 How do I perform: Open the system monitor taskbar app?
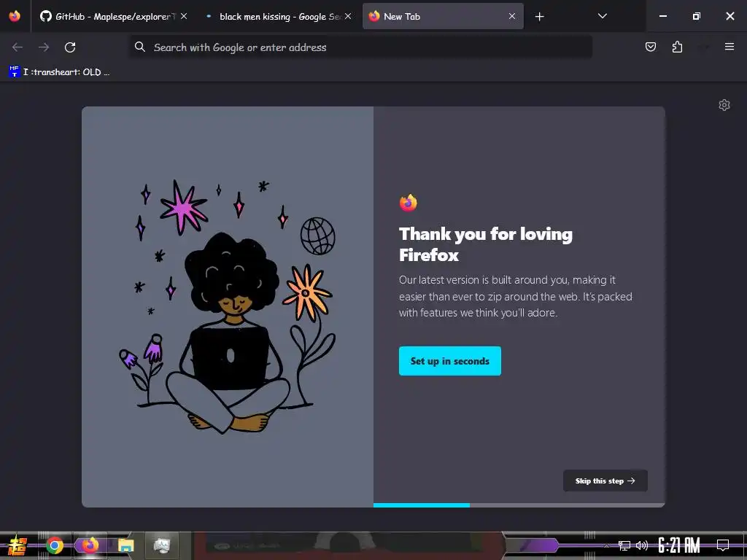point(162,545)
